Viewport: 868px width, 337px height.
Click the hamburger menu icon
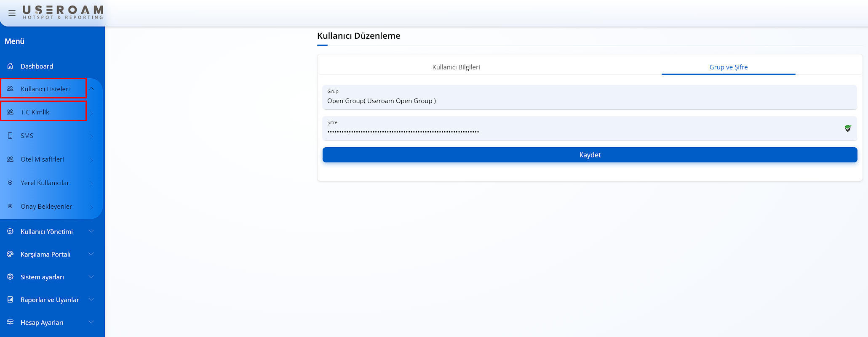pyautogui.click(x=12, y=13)
